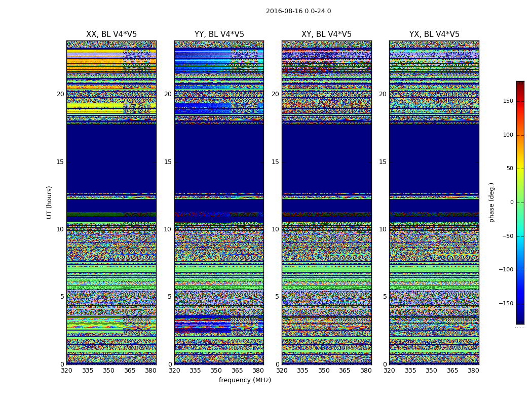Click the YX phase waterfall plot
The width and height of the screenshot is (532, 405).
(434, 202)
